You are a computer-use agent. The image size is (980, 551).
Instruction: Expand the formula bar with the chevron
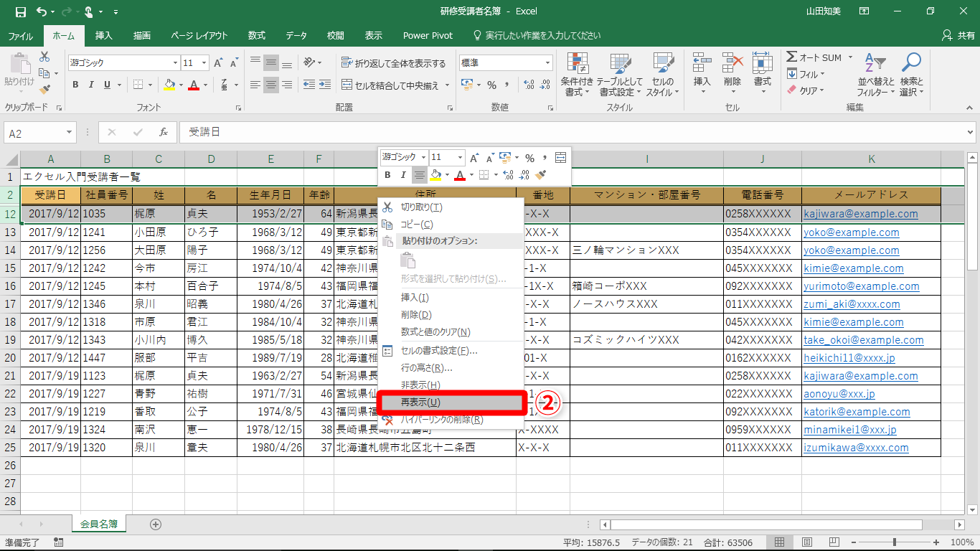coord(971,133)
